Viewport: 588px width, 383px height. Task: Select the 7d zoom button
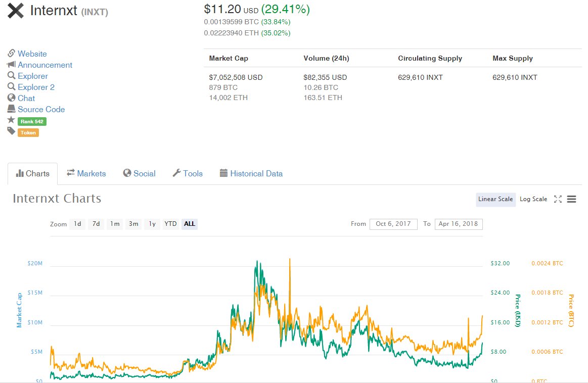(96, 224)
